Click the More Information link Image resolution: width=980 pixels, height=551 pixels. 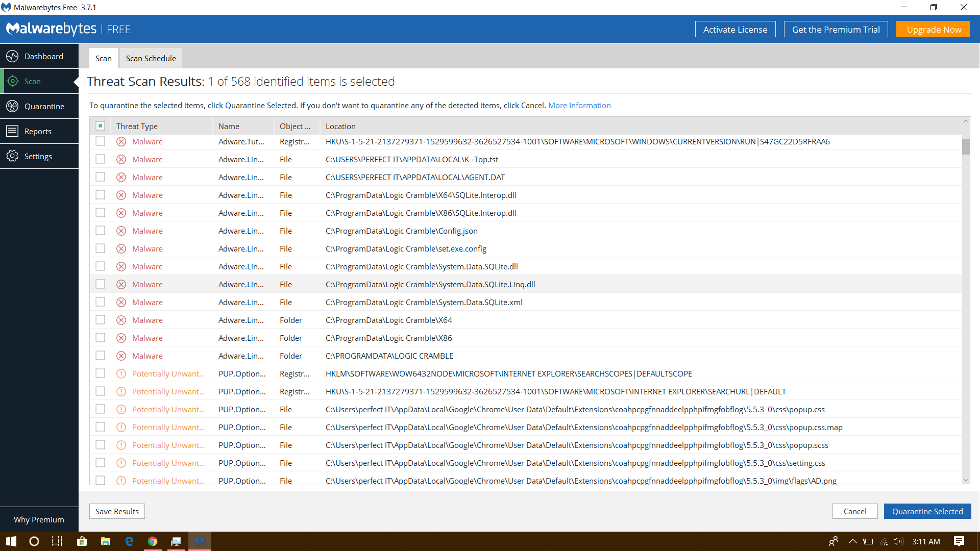579,105
